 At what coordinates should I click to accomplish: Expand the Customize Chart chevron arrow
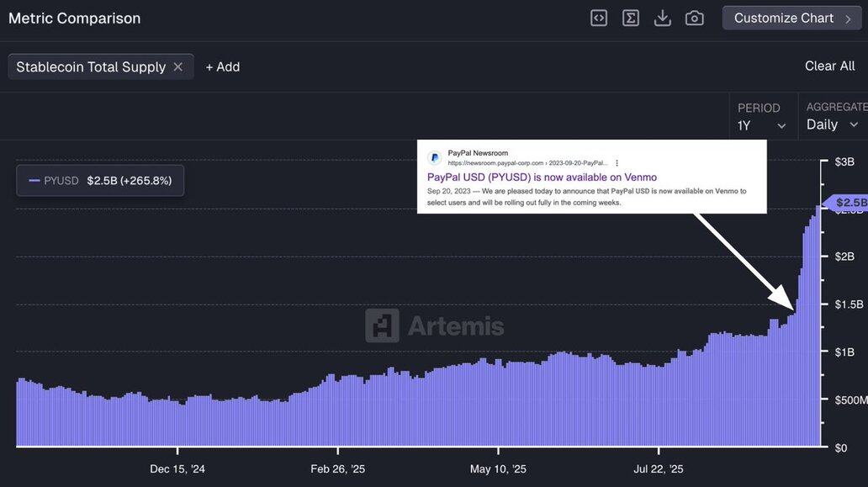848,19
